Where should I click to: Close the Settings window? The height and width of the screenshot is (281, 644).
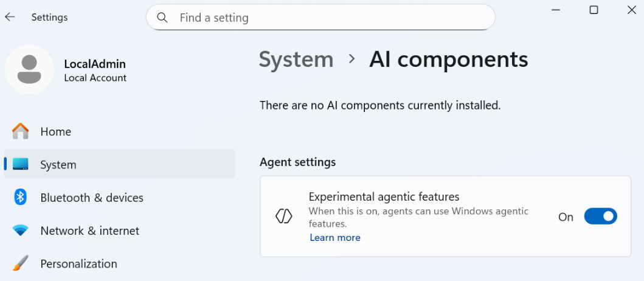[631, 10]
